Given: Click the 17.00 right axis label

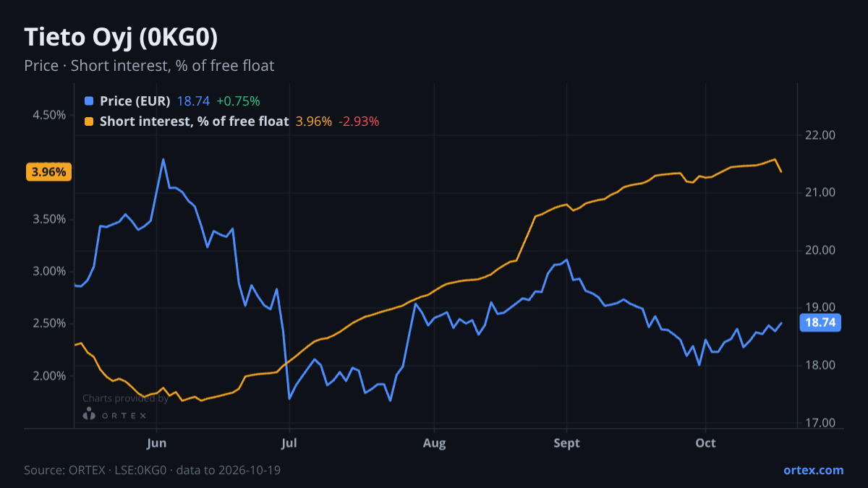Looking at the screenshot, I should [x=820, y=423].
